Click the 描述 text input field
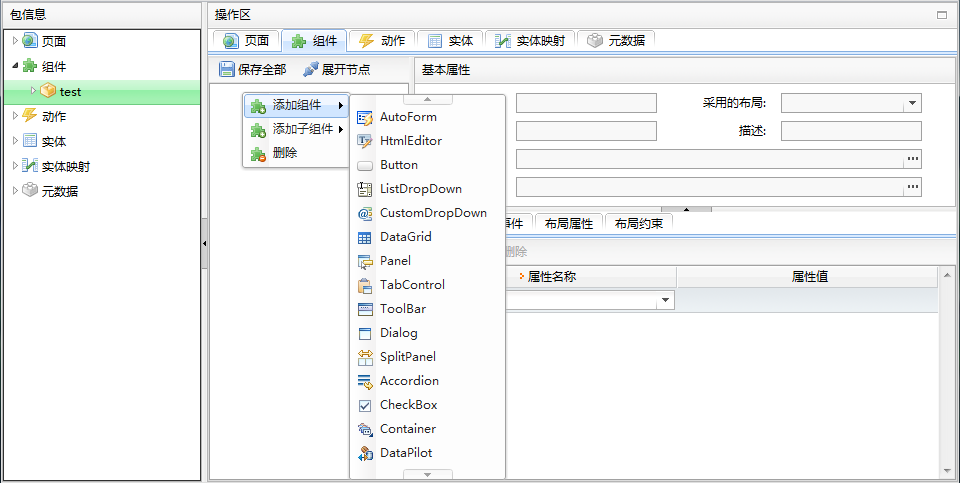 click(x=851, y=131)
